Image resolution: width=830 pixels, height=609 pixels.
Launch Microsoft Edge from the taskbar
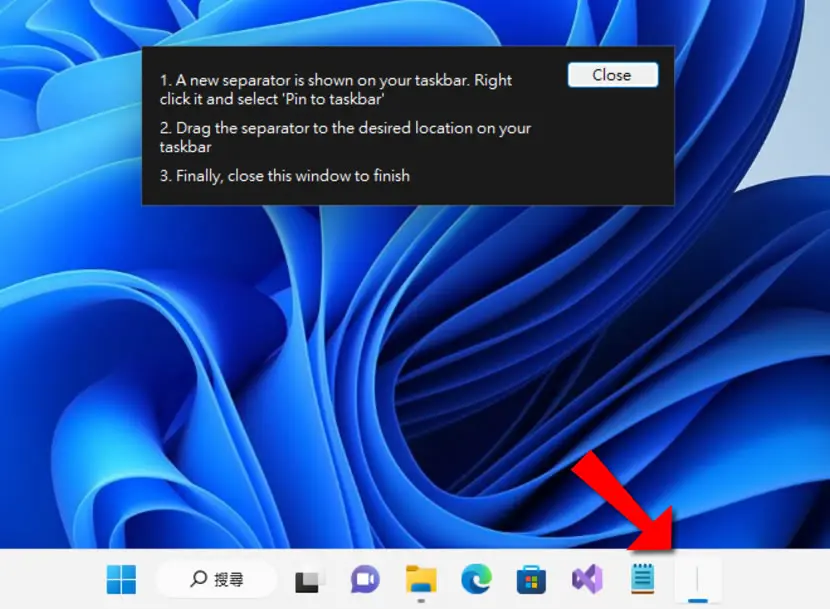[476, 579]
